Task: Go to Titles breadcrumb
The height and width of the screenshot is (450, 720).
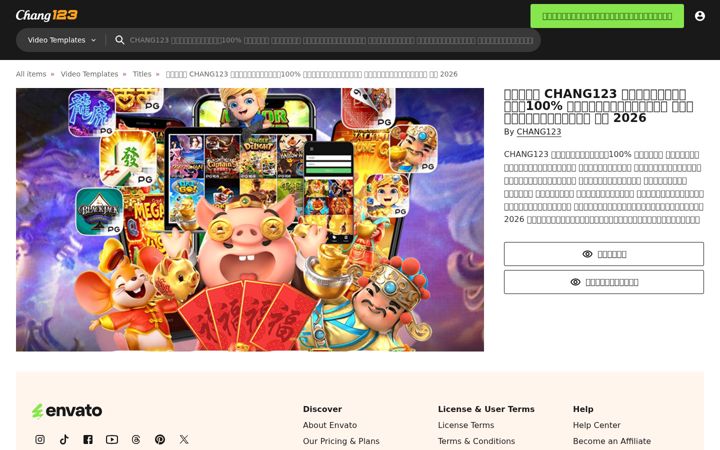Action: [x=142, y=74]
